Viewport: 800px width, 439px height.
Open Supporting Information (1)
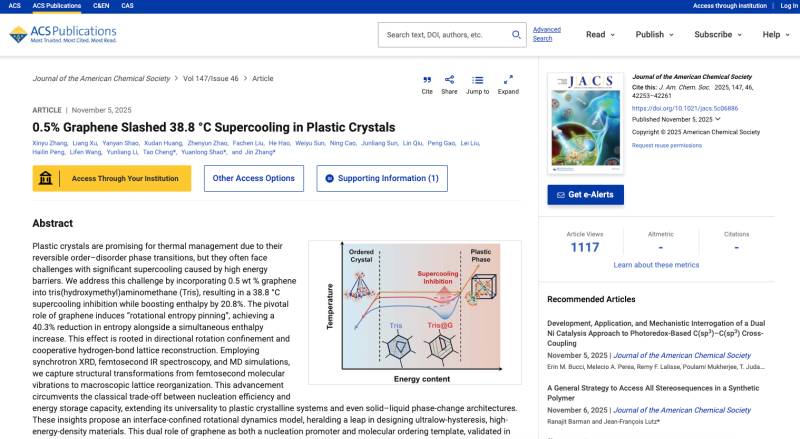382,179
